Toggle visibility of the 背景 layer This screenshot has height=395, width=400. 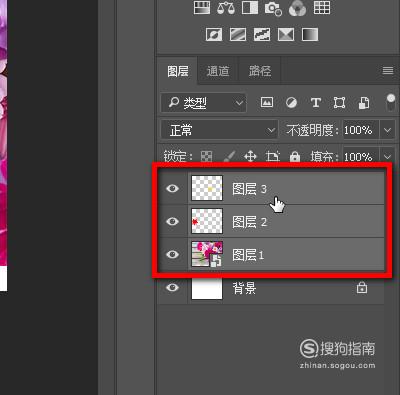coord(172,287)
